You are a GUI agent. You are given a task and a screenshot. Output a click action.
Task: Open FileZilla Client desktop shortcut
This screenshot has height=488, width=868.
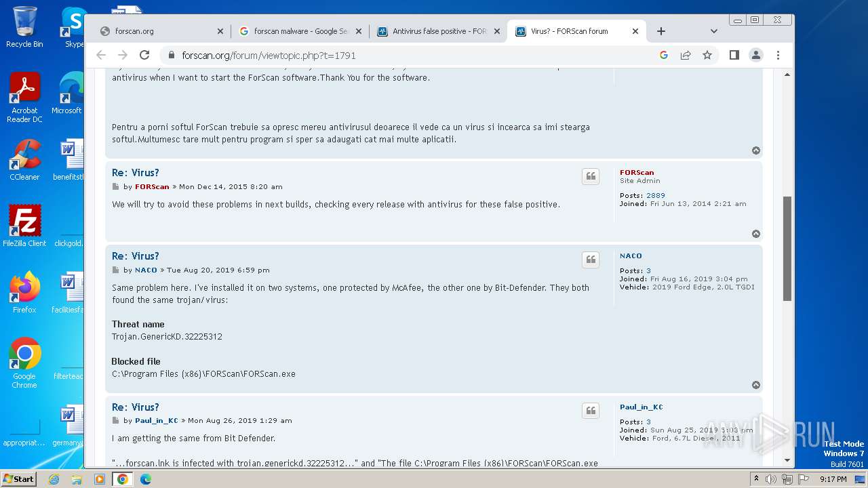(x=24, y=226)
